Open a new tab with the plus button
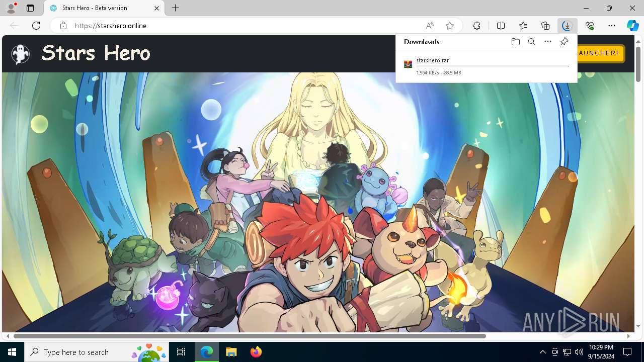Viewport: 644px width, 362px height. click(x=175, y=8)
